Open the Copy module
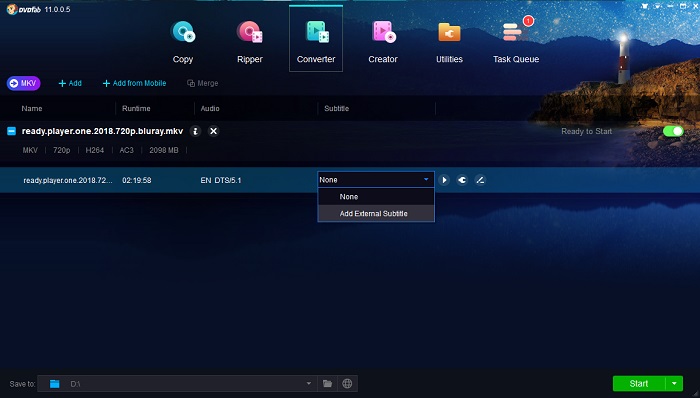Image resolution: width=700 pixels, height=398 pixels. (183, 42)
